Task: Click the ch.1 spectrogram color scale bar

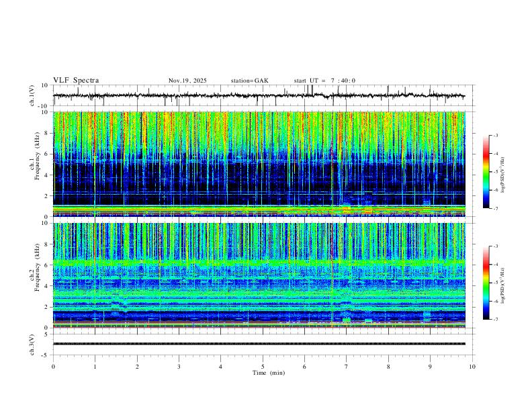Action: [x=486, y=172]
